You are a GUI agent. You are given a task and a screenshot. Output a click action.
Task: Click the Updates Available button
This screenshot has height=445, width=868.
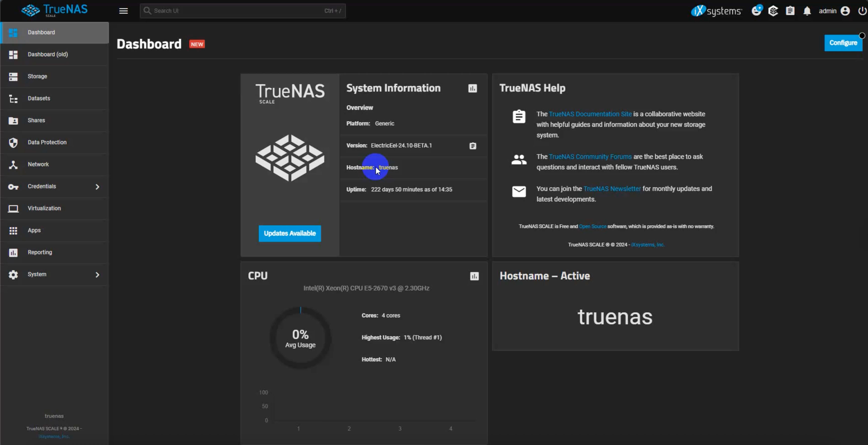tap(290, 234)
